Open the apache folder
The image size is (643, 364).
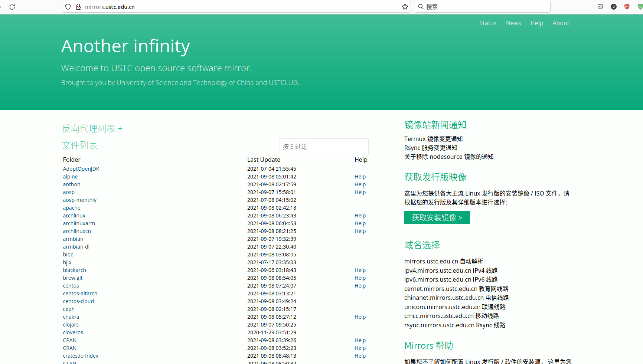pos(72,208)
